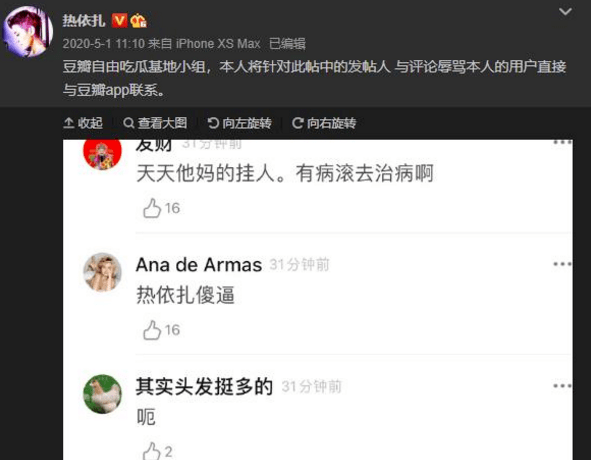Viewport: 591px width, 460px height.
Task: Click the 热依扎 profile avatar
Action: point(28,32)
